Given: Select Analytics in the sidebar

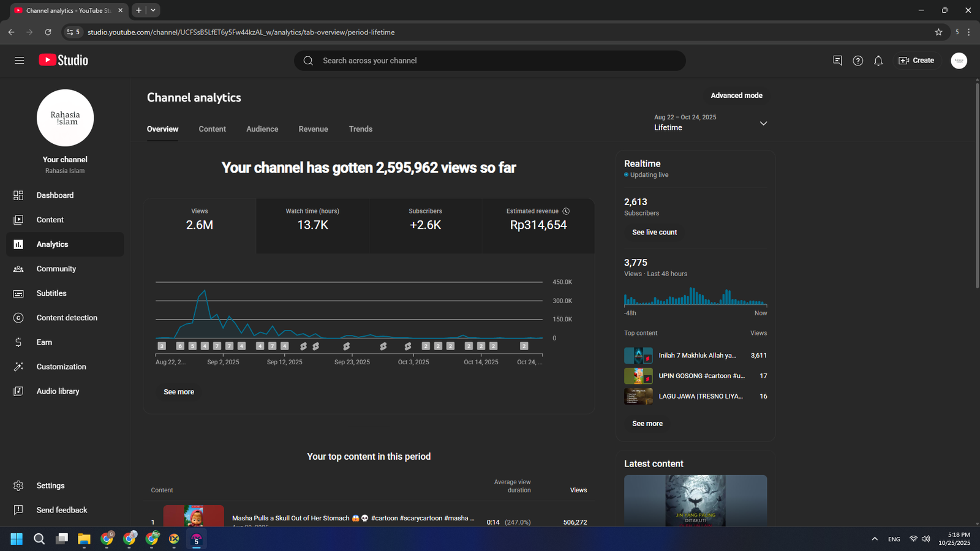Looking at the screenshot, I should (65, 244).
